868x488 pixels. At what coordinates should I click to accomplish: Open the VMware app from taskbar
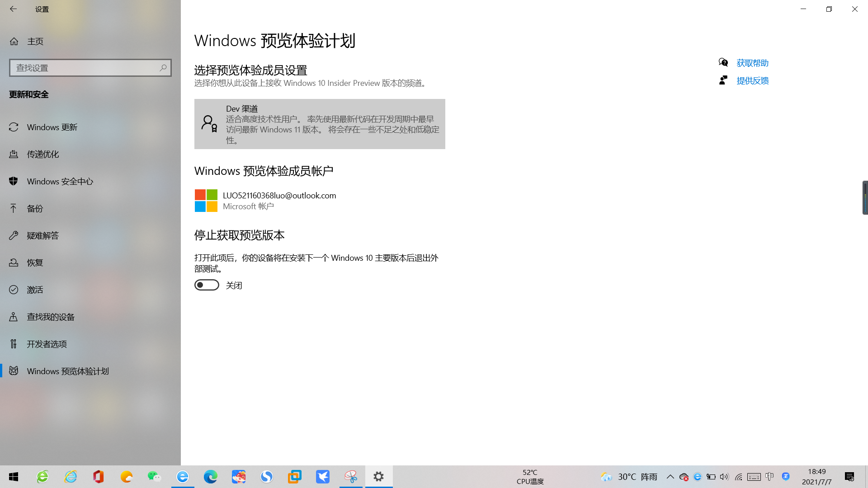(x=295, y=477)
